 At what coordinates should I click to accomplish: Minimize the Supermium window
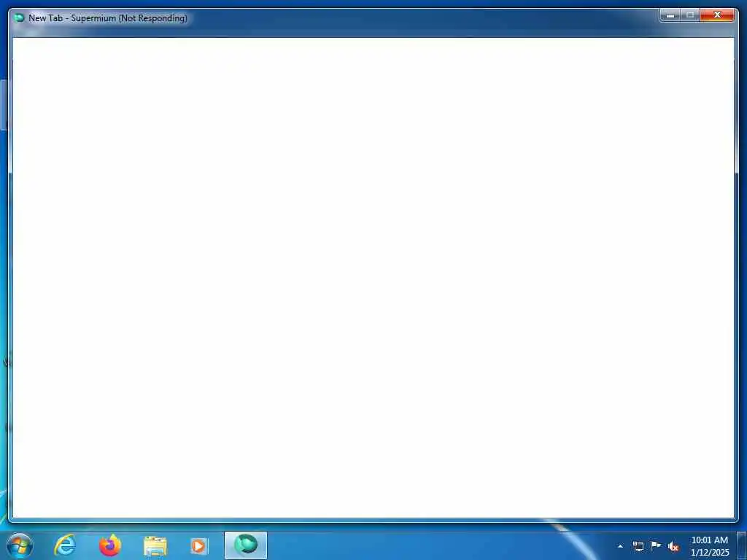pos(670,15)
